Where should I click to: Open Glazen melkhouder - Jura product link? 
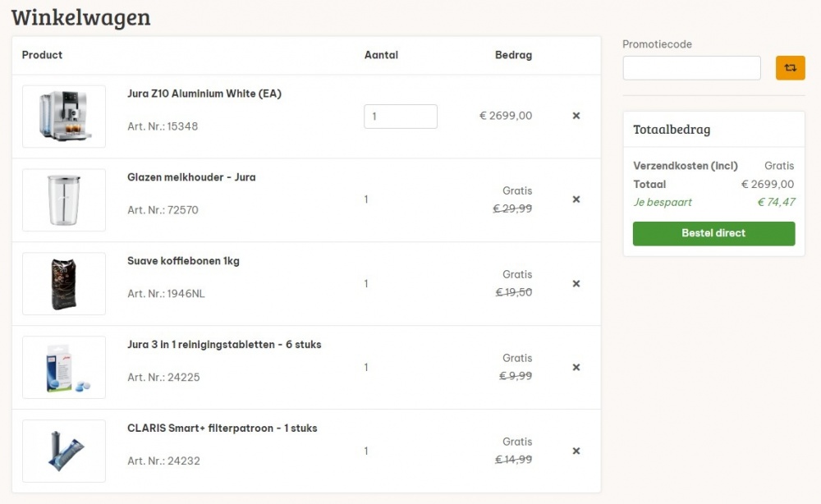(191, 177)
